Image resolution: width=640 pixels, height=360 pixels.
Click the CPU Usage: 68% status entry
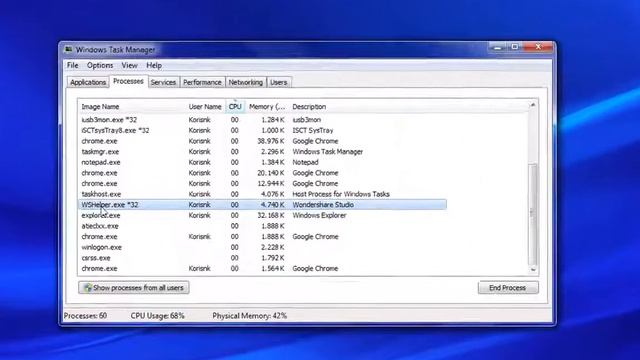pyautogui.click(x=158, y=316)
